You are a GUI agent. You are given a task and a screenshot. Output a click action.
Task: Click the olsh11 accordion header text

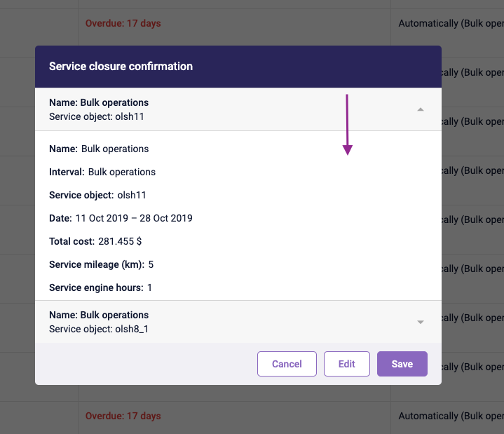click(99, 109)
